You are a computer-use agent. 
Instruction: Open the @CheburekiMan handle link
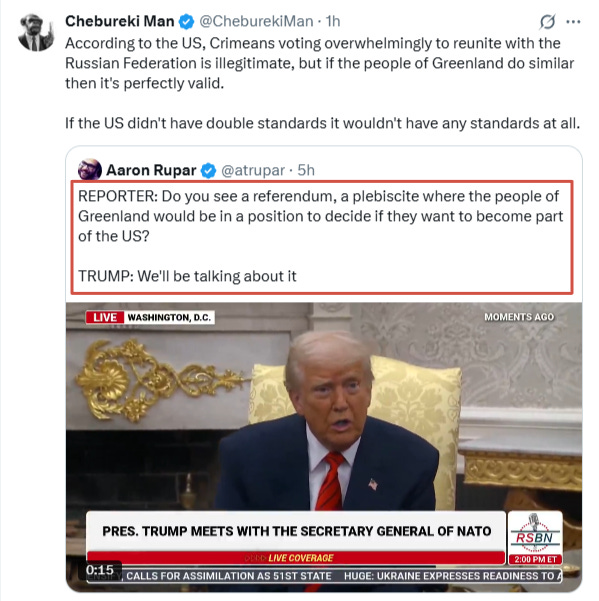[x=256, y=21]
